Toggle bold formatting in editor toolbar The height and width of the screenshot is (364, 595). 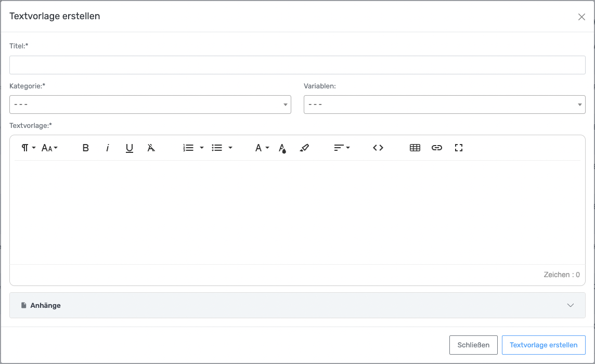tap(86, 148)
